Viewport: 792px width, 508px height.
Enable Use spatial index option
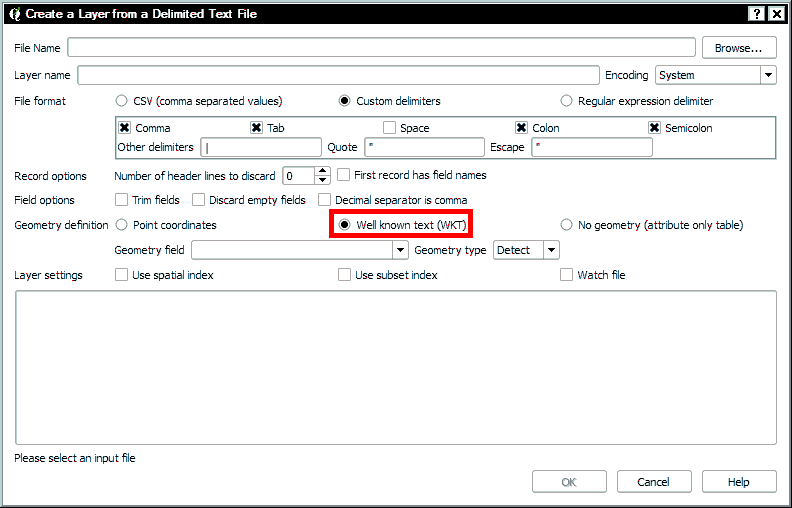[122, 275]
